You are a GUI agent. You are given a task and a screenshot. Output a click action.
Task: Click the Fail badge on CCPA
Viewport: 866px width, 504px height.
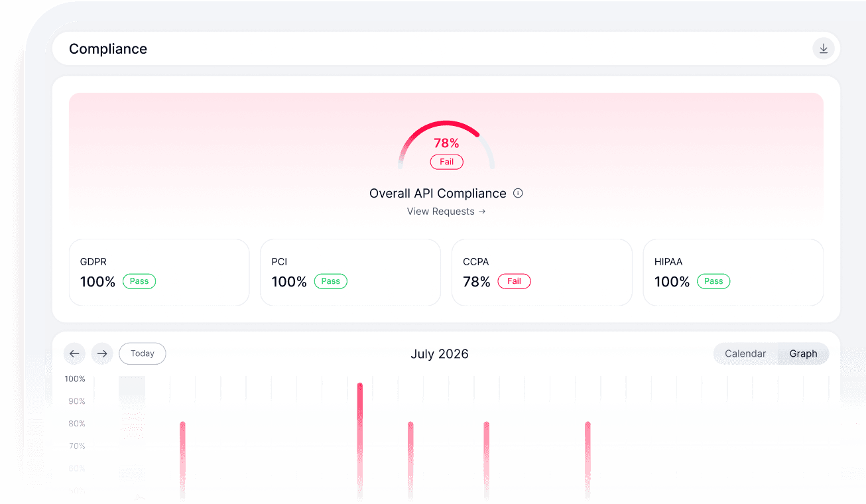[x=515, y=281]
